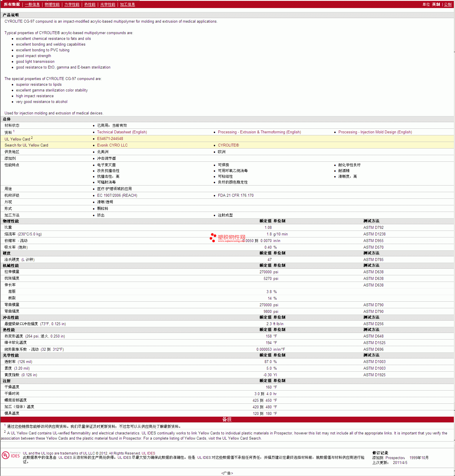Click the 透射率 (126 mil) row label

coord(18,362)
